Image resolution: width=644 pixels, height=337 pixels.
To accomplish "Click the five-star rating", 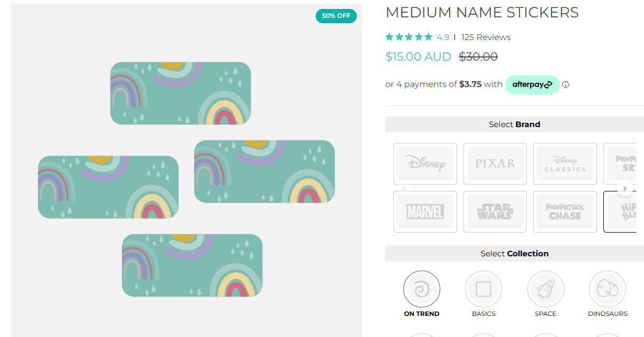I will [409, 37].
